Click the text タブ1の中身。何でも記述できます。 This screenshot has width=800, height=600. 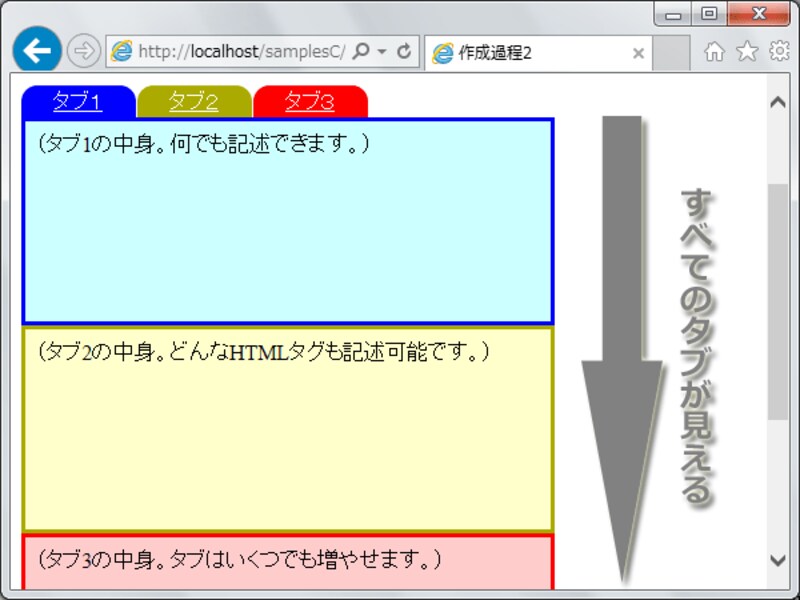204,144
